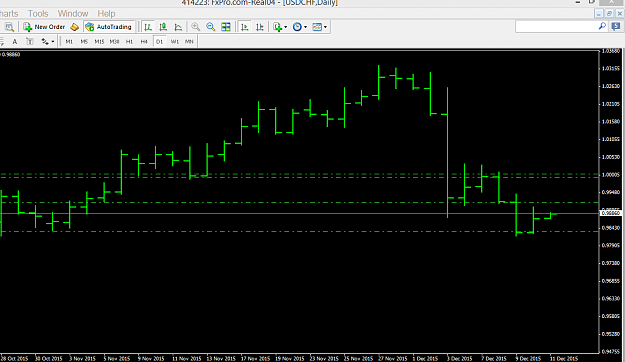Switch timeframe to H1
The image size is (625, 362).
pos(129,41)
